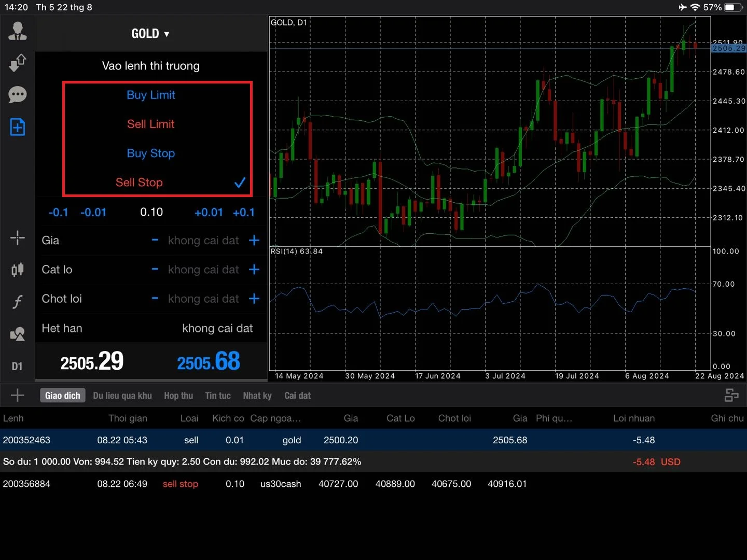Click the 14:20 clock in status bar
Image resolution: width=747 pixels, height=560 pixels.
[16, 7]
